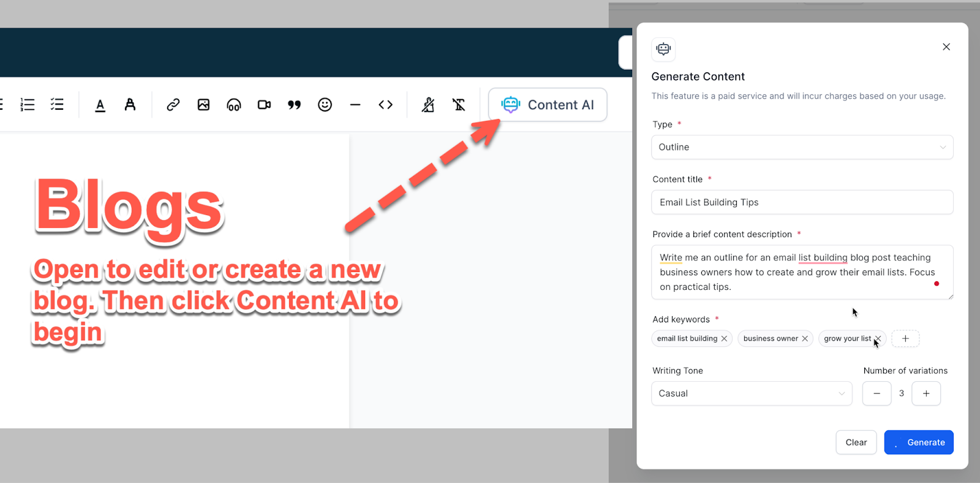Increase the number of variations
Viewport: 980px width, 483px height.
[x=926, y=394]
